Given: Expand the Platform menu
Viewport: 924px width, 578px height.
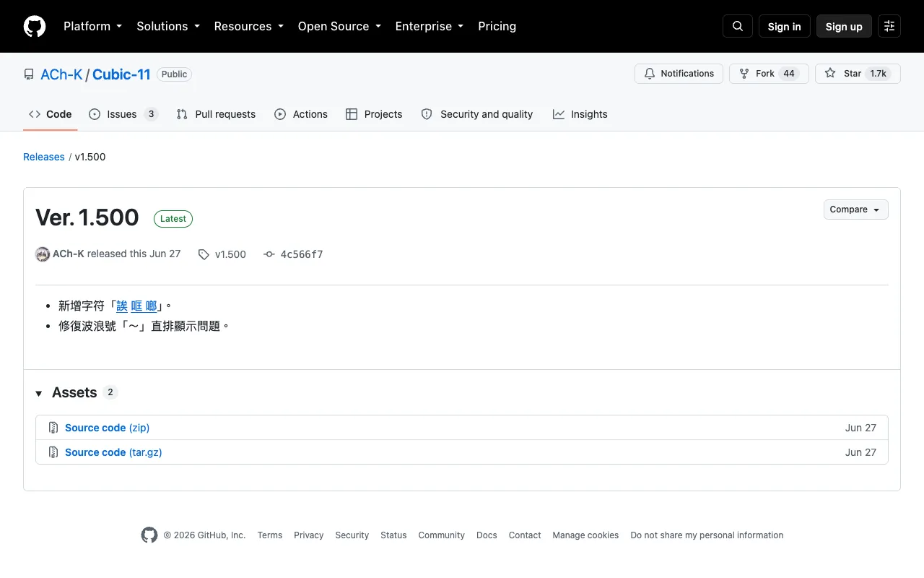Looking at the screenshot, I should 93,26.
